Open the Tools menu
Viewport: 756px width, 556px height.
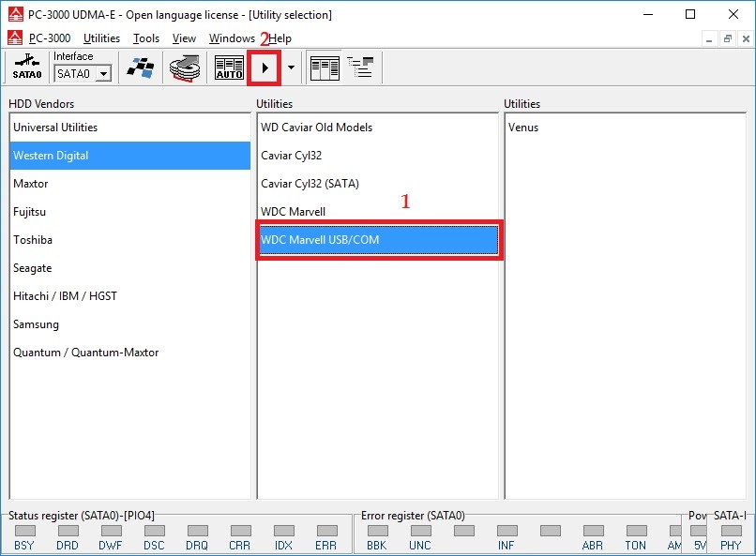coord(146,38)
